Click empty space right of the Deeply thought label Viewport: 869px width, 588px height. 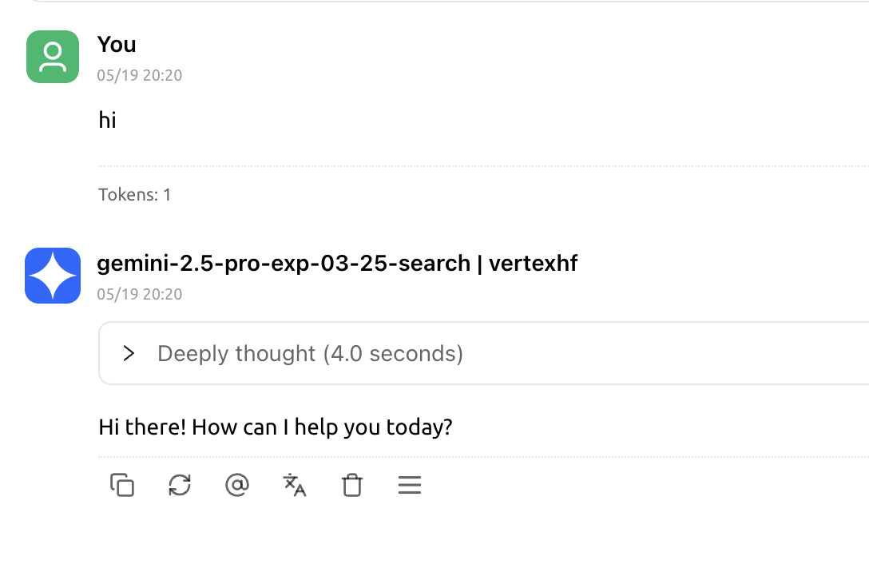point(663,353)
